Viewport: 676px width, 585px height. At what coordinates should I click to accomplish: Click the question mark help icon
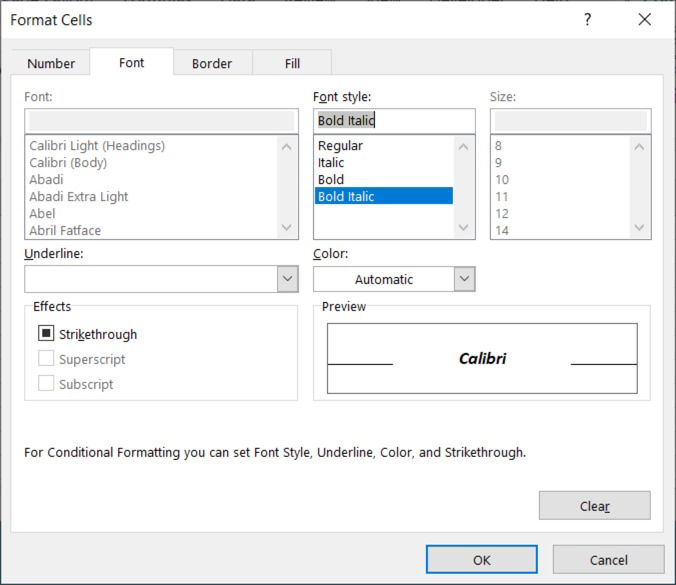(x=588, y=20)
